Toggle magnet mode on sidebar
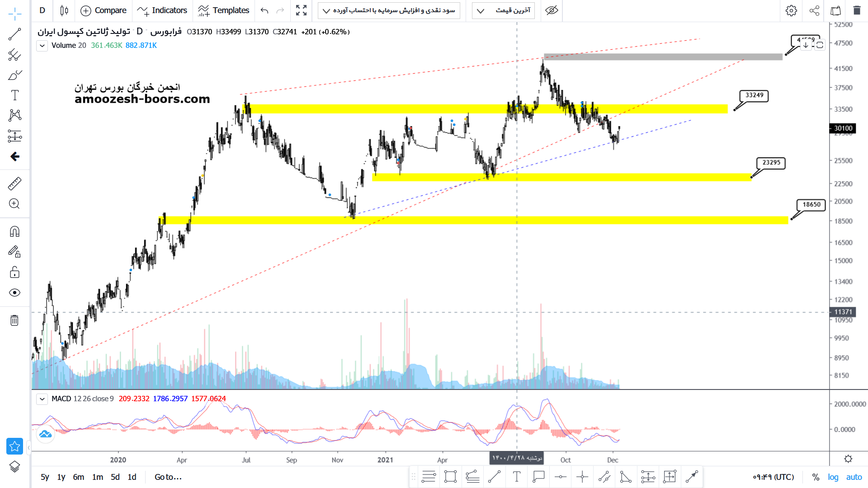This screenshot has height=488, width=868. pyautogui.click(x=14, y=232)
